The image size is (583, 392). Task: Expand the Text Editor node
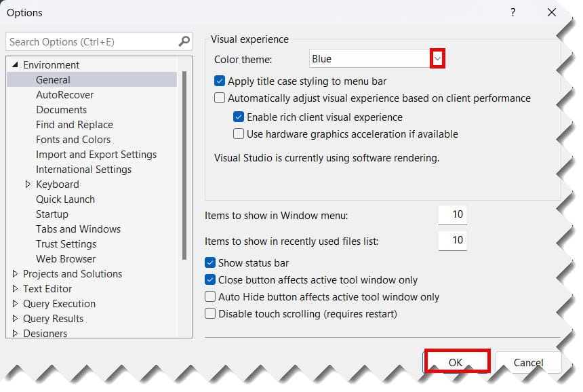click(x=15, y=289)
